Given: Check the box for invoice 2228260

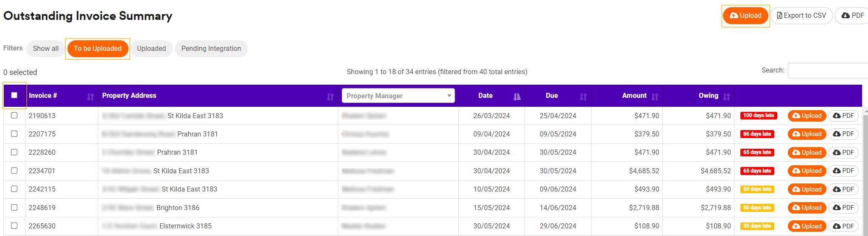Looking at the screenshot, I should pos(14,152).
